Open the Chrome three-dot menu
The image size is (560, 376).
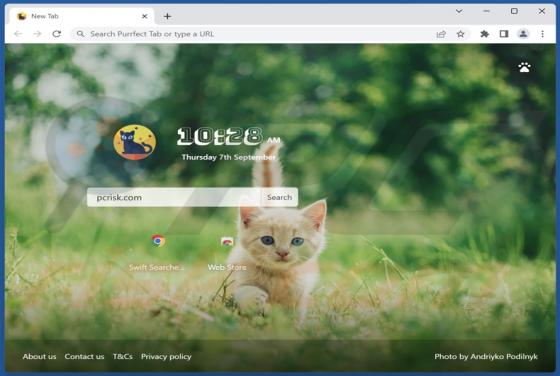point(542,34)
